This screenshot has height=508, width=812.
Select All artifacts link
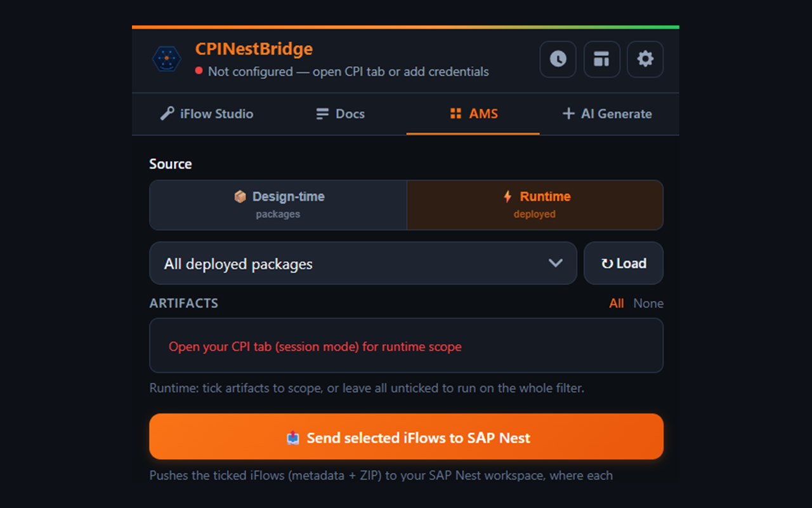[617, 304]
